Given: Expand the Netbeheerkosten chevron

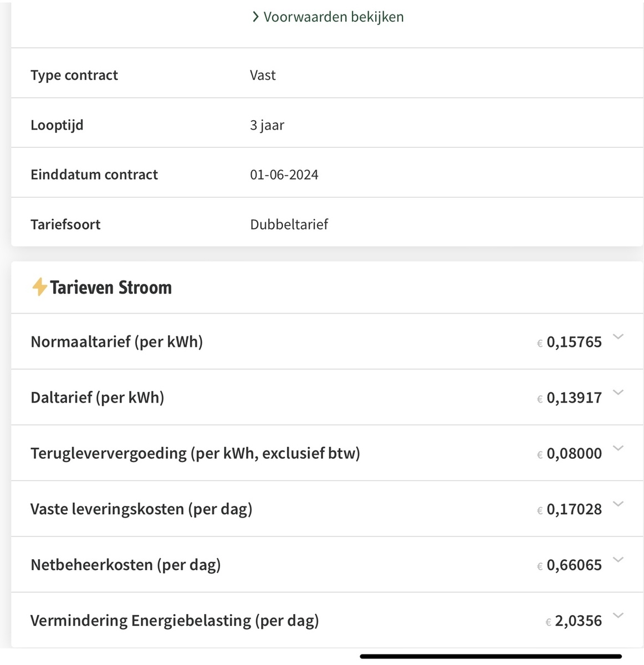Looking at the screenshot, I should pos(619,560).
